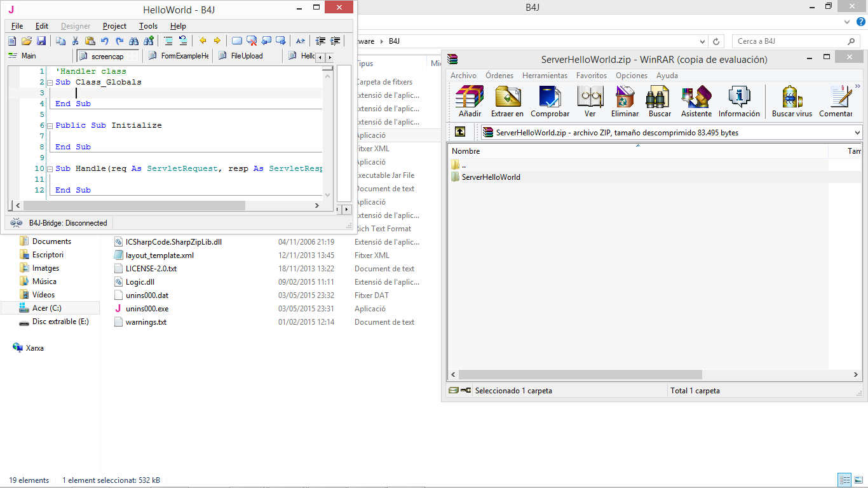
Task: Jump to the next bookmark
Action: [281, 41]
